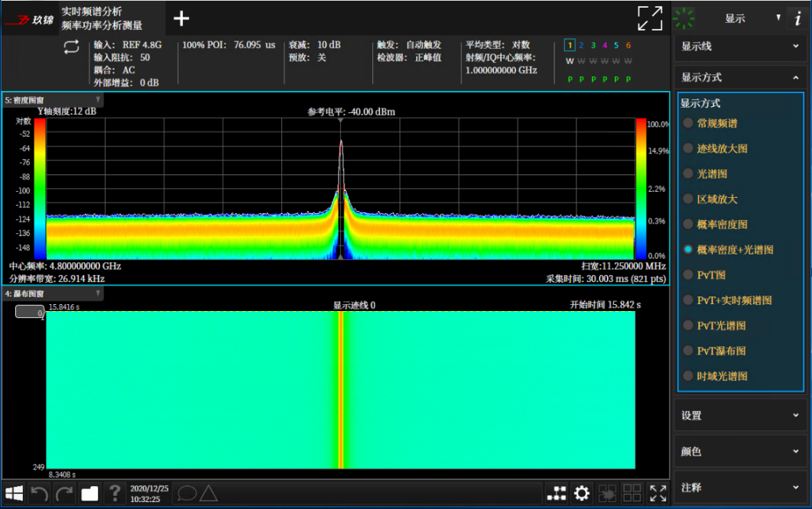Click the expand arrows icon in bottom bar
Screen dimensions: 812x509
[x=658, y=493]
